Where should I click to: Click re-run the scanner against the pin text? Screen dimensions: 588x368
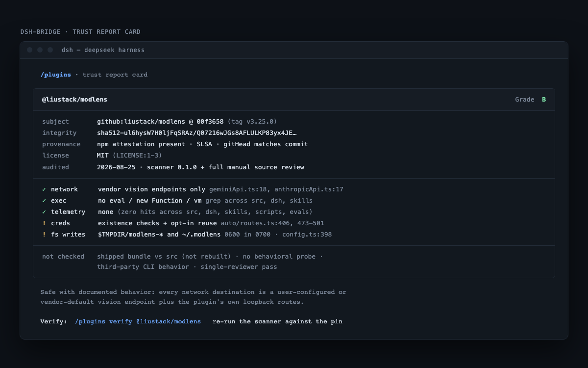pos(277,321)
